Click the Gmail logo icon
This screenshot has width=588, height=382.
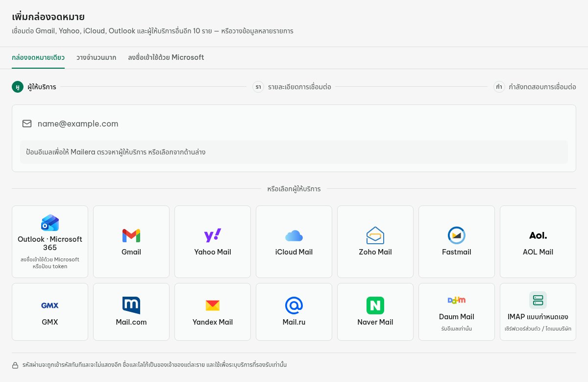(131, 235)
